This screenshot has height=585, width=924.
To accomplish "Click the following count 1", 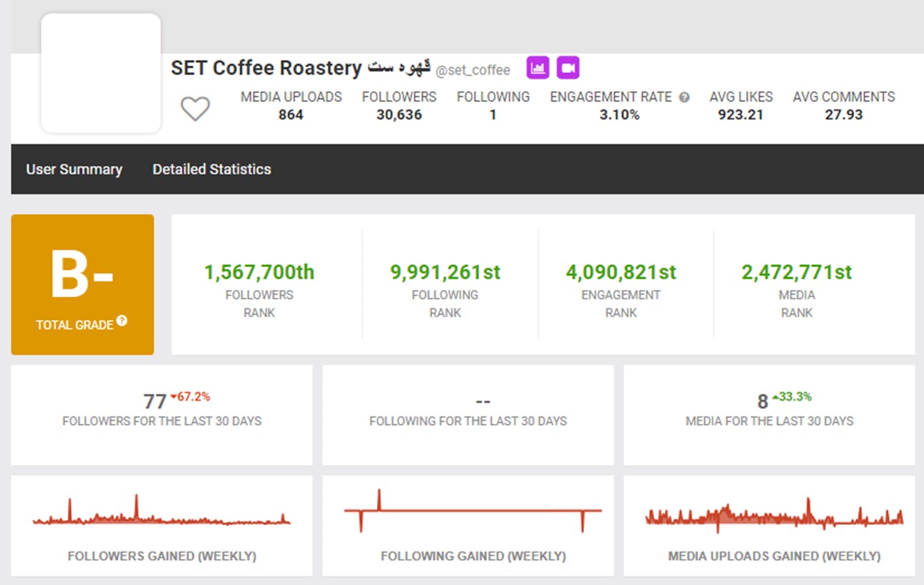I will (x=493, y=115).
